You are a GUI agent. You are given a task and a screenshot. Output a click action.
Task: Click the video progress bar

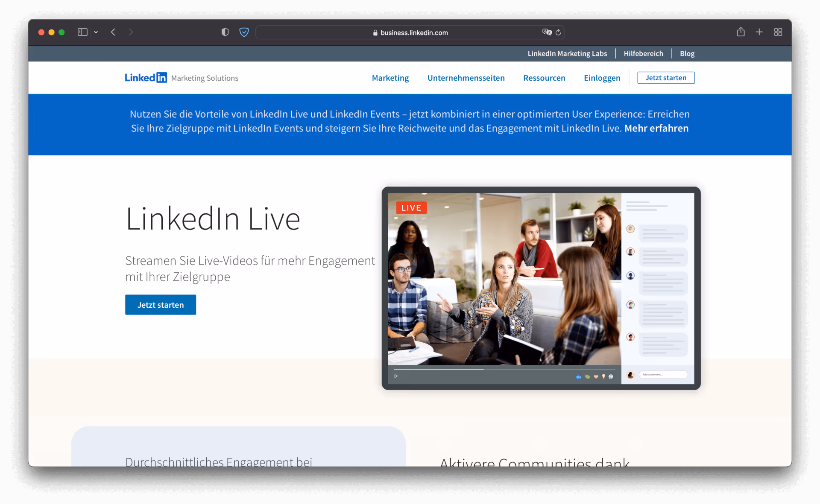[x=504, y=369]
